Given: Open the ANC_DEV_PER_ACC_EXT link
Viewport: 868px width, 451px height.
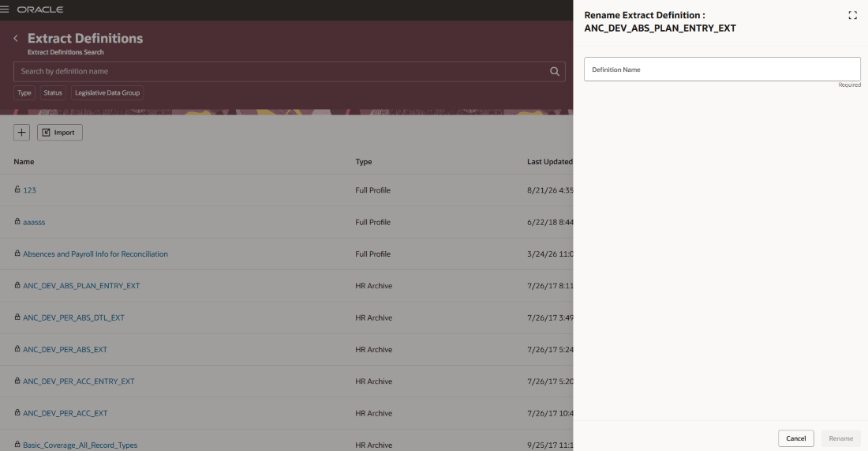Looking at the screenshot, I should click(x=65, y=413).
